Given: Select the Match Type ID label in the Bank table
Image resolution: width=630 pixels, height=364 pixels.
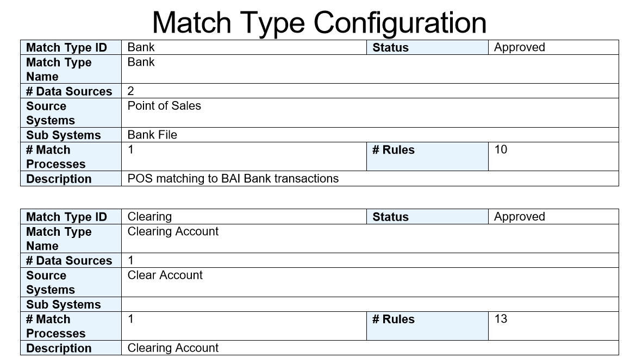Looking at the screenshot, I should 66,48.
